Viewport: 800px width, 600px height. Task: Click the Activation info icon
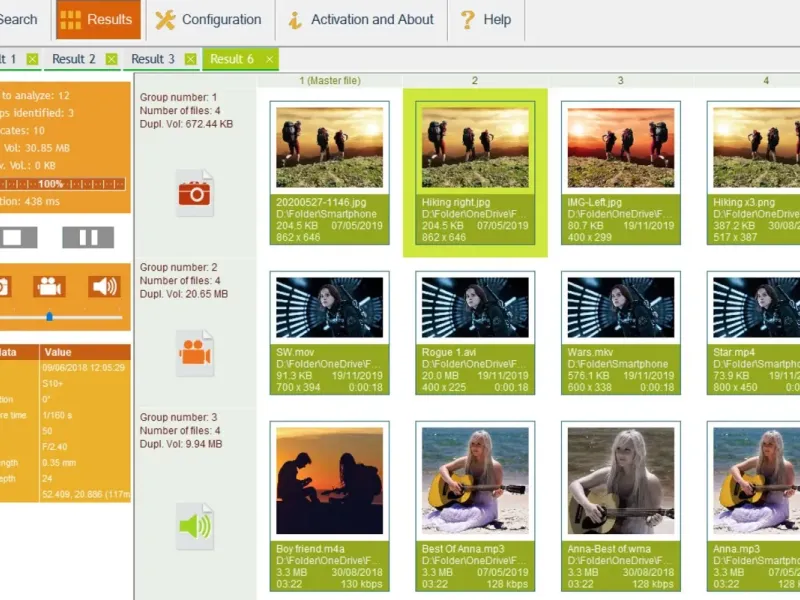point(294,20)
